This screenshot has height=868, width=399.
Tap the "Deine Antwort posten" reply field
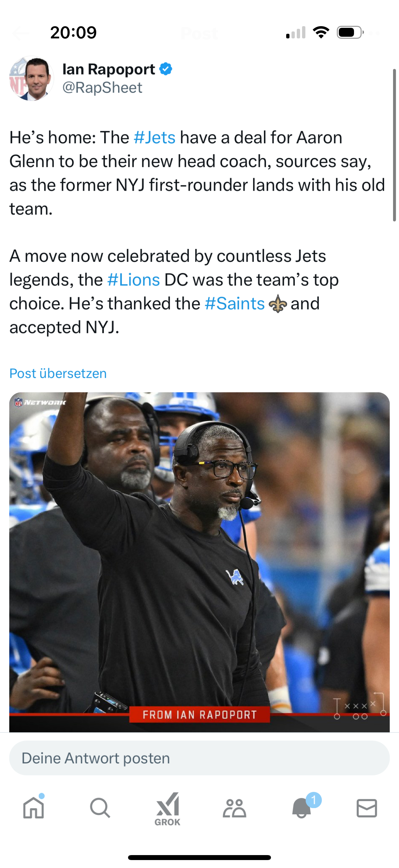[x=199, y=758]
